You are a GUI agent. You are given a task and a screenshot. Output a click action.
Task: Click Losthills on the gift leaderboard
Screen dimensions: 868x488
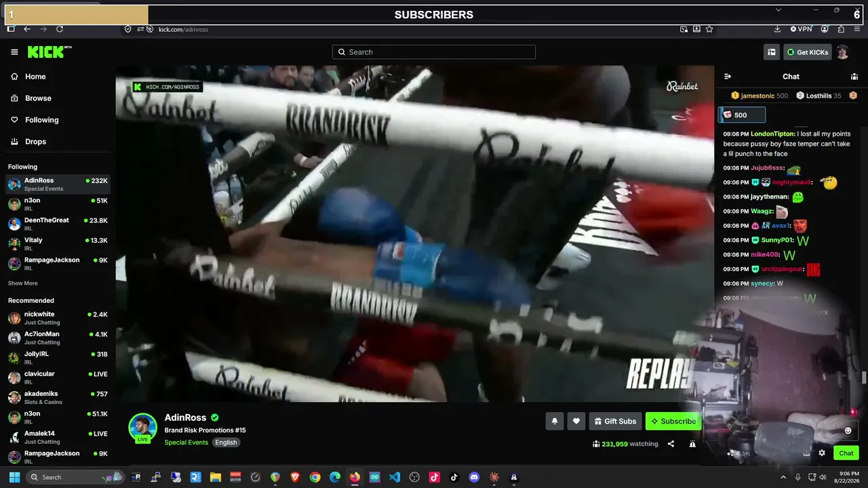(818, 96)
